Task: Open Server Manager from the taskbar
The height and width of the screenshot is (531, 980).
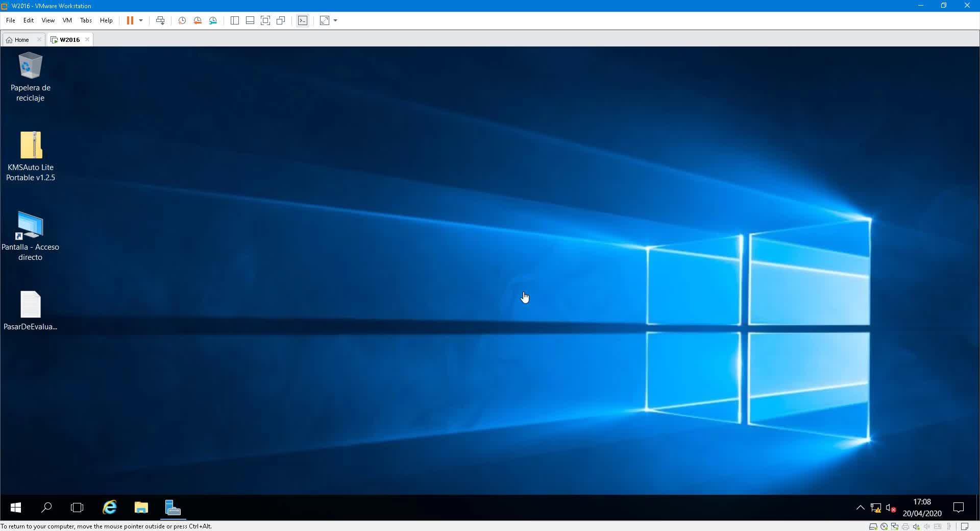Action: tap(173, 508)
